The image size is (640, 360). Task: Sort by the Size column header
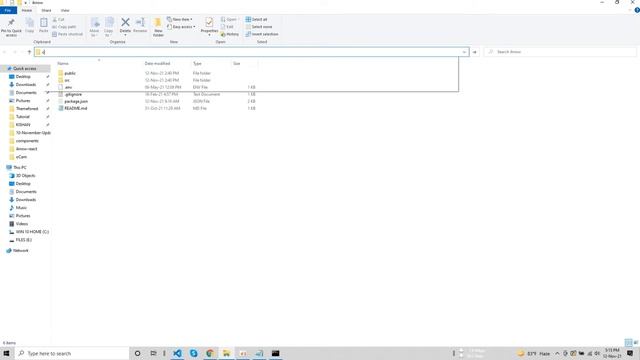click(237, 63)
